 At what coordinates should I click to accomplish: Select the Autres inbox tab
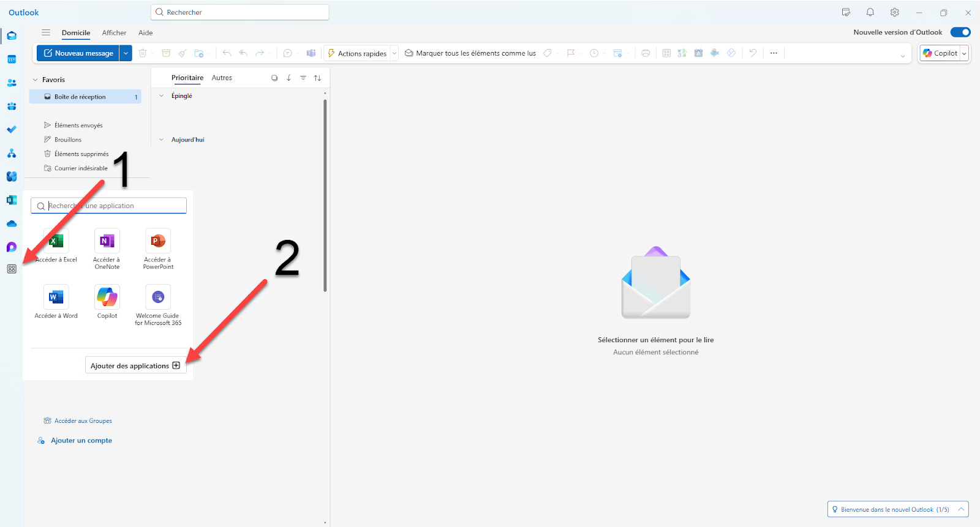[222, 78]
